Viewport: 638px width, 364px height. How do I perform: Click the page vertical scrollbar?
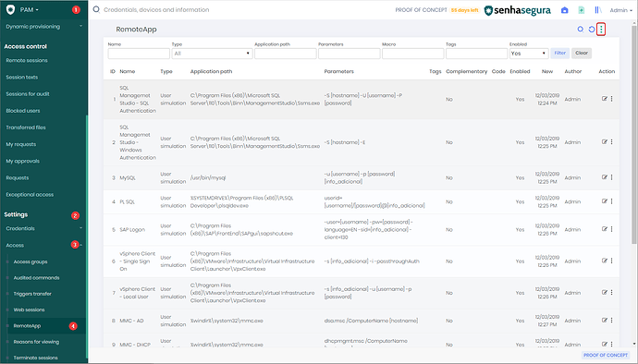[634, 134]
